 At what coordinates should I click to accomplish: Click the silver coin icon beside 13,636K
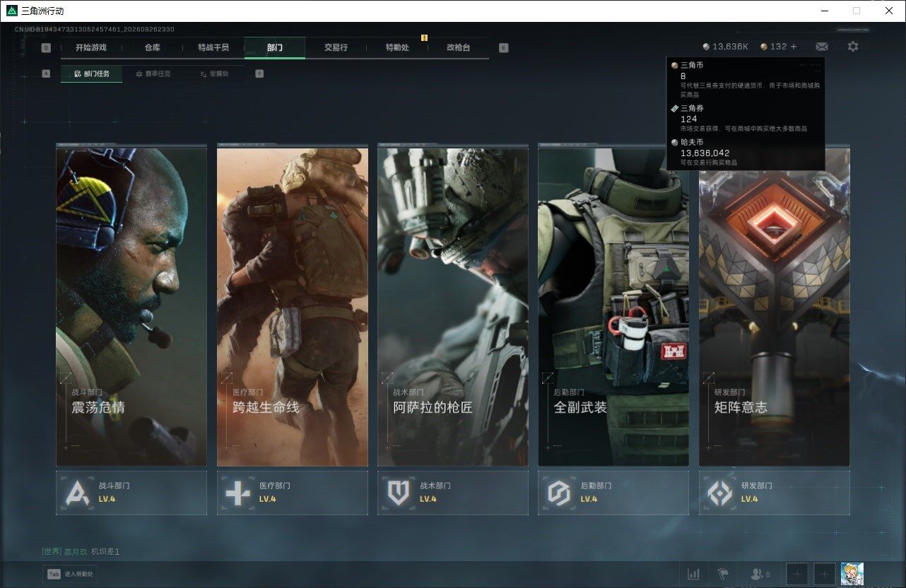tap(706, 47)
